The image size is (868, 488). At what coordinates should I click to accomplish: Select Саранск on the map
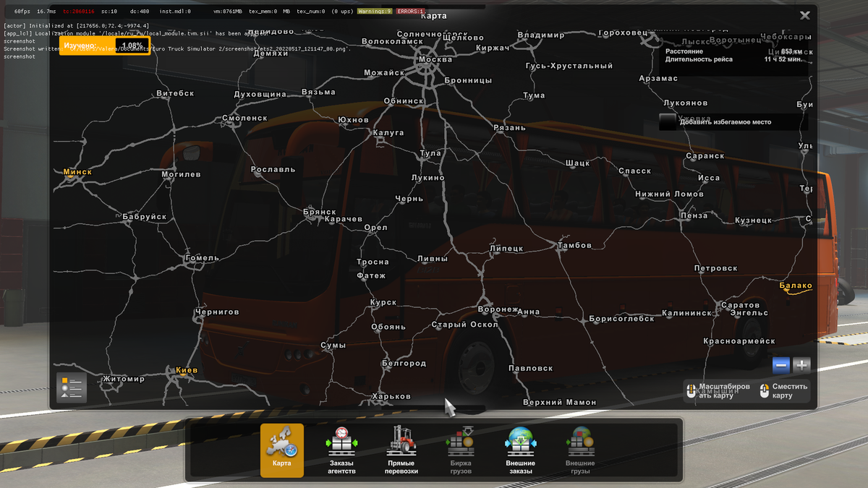pyautogui.click(x=705, y=155)
